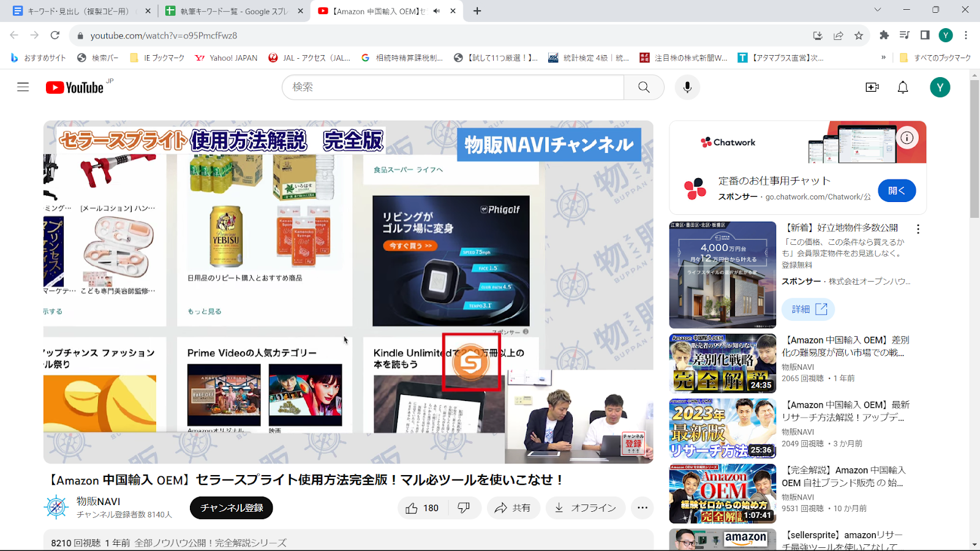The width and height of the screenshot is (980, 551).
Task: Share the video via 共有 button
Action: (x=513, y=508)
